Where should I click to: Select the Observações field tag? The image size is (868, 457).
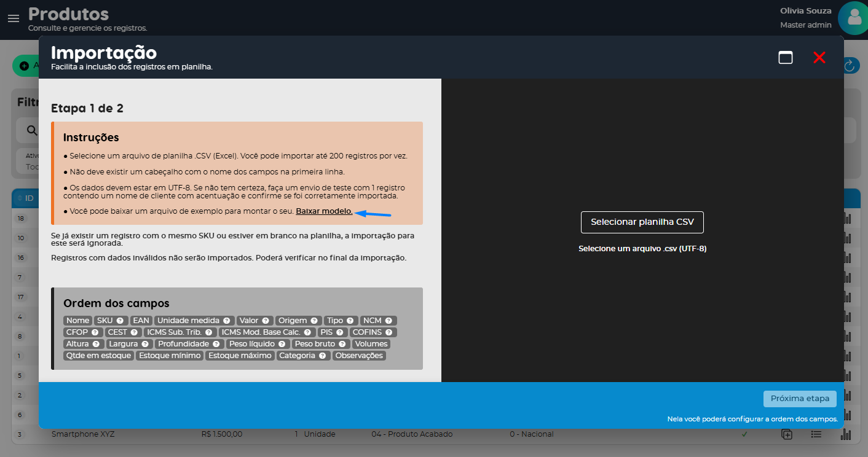pos(360,356)
